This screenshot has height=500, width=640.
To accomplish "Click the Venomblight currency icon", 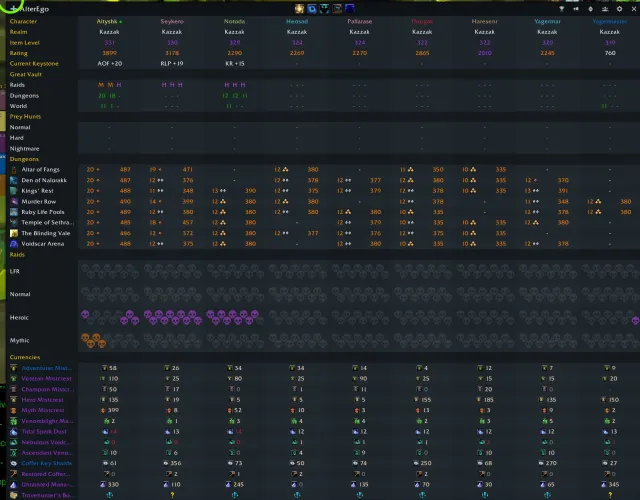I will pos(14,421).
